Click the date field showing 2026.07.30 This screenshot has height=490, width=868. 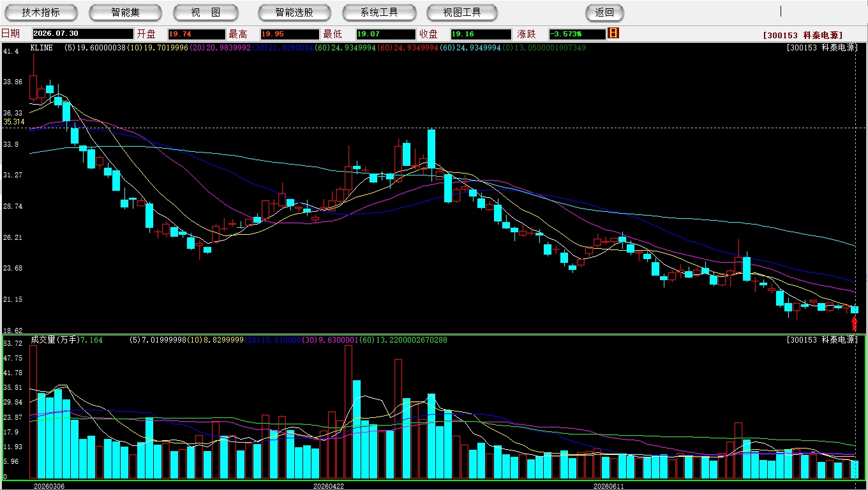[83, 34]
